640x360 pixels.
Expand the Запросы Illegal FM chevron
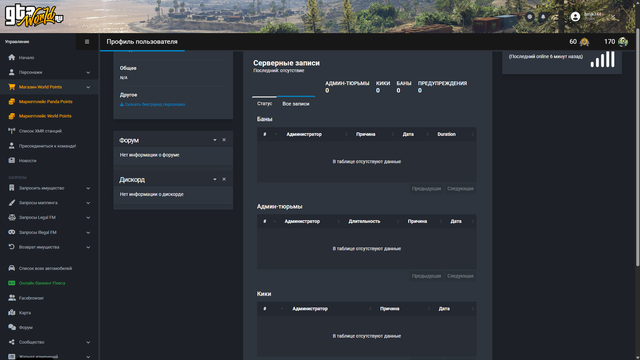[x=88, y=233]
